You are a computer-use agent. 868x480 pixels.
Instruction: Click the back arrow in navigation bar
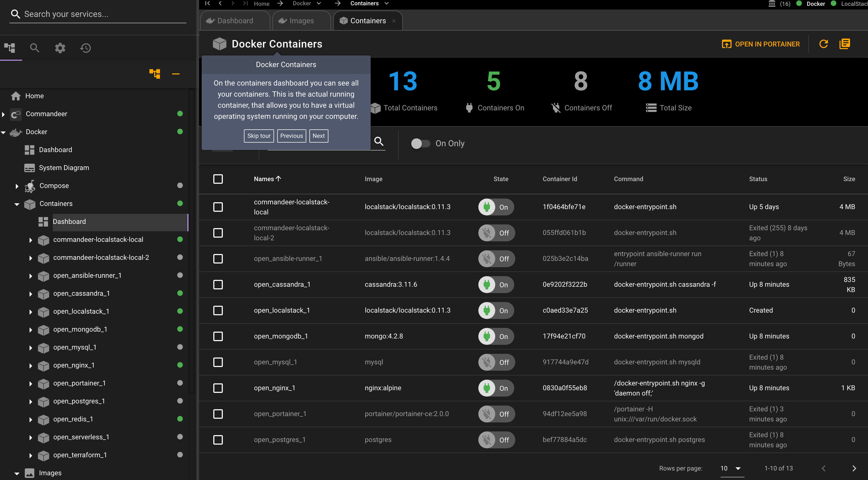click(x=220, y=3)
